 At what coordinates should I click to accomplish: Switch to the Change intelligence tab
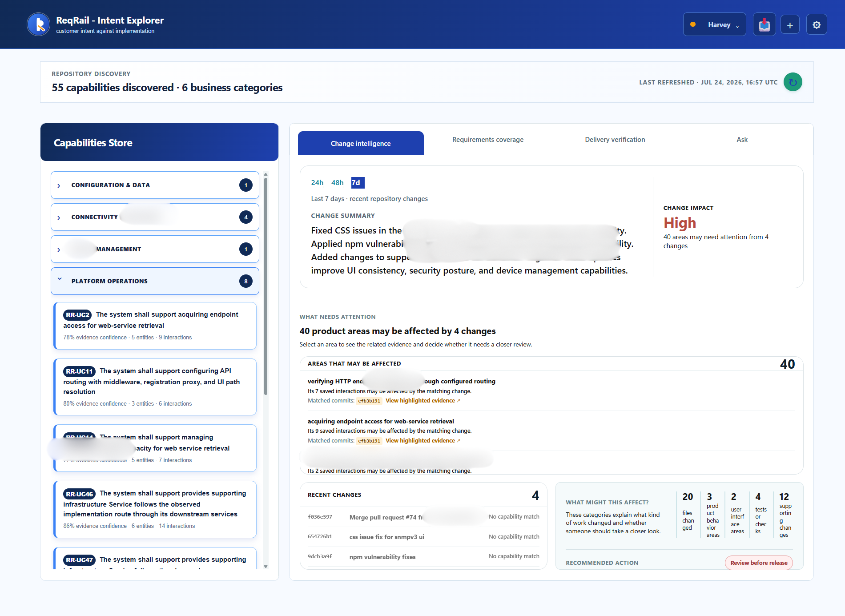[361, 143]
